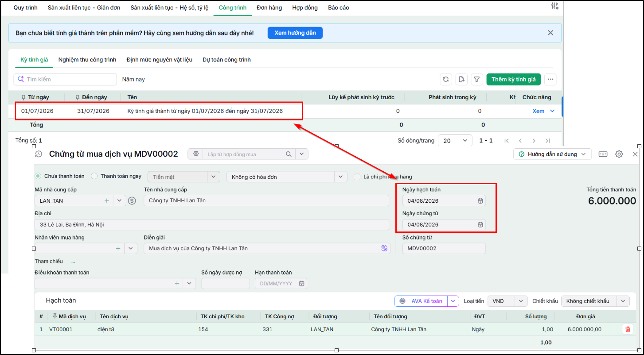Viewport: 644px width, 355px height.
Task: Expand Điều khoản thanh toán dropdown arrow
Action: point(190,283)
